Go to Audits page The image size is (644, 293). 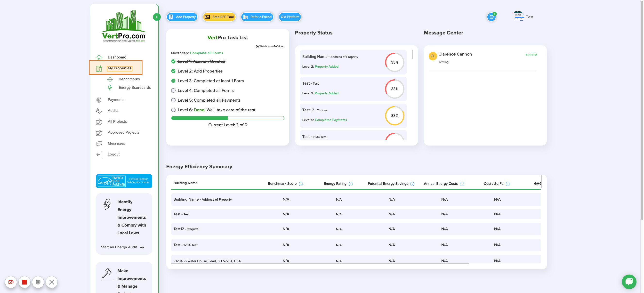[x=113, y=111]
